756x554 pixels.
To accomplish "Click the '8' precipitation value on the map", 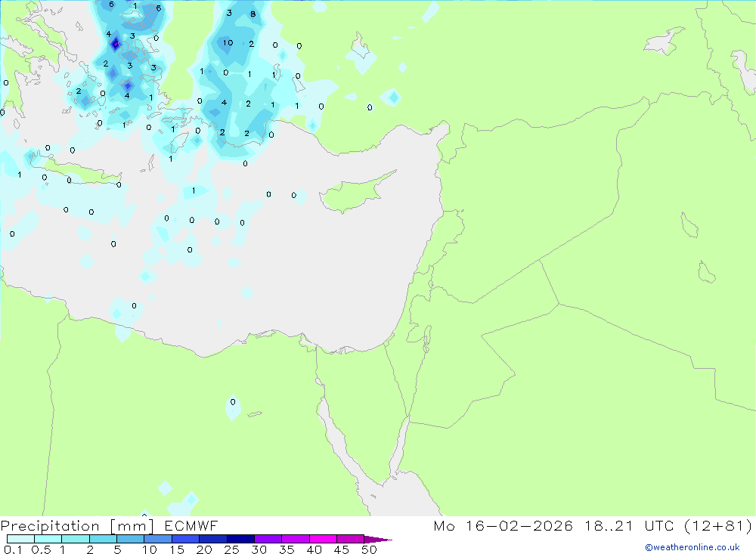I will 253,14.
